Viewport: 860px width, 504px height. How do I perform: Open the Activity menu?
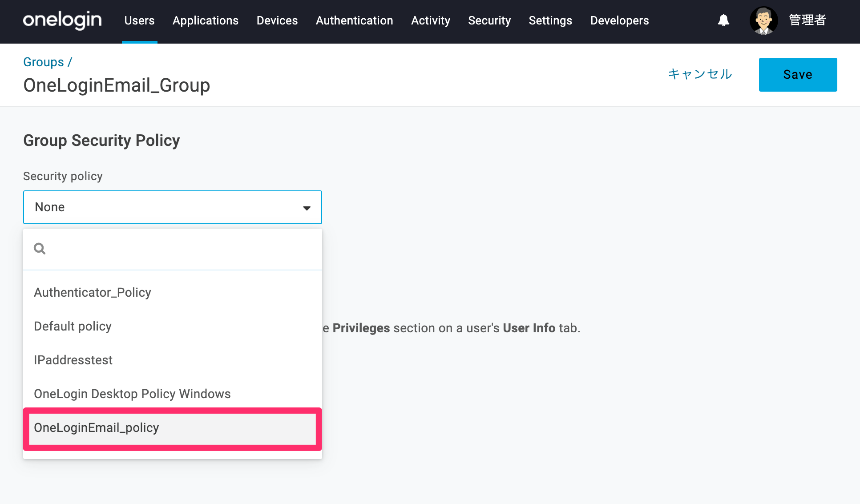(x=431, y=20)
